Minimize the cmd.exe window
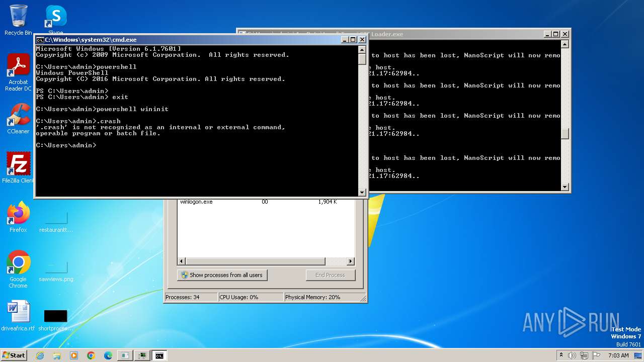The width and height of the screenshot is (644, 362). (345, 40)
